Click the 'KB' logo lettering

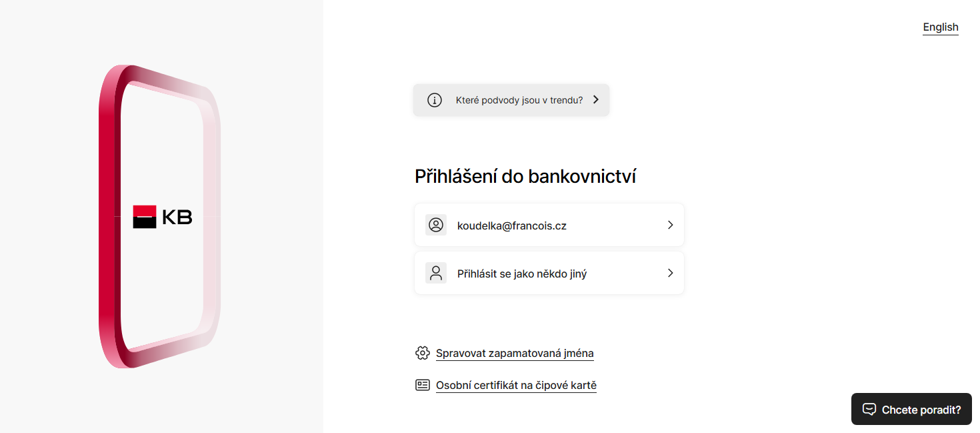pyautogui.click(x=177, y=217)
